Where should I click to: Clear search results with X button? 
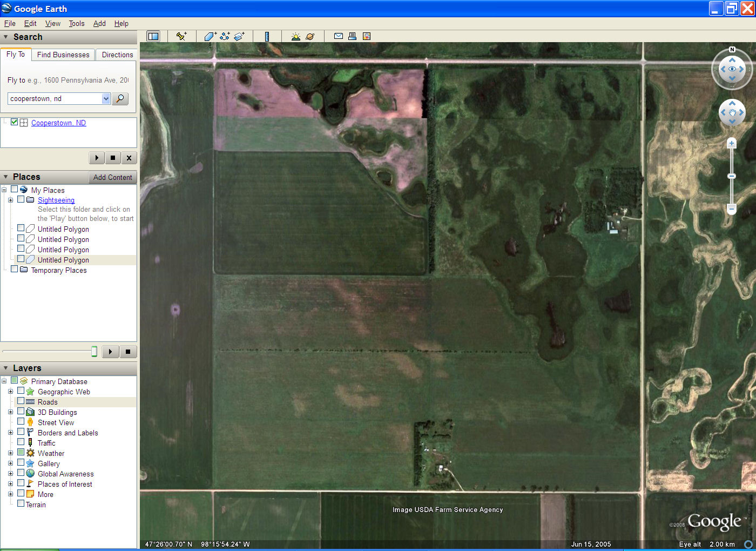click(129, 158)
